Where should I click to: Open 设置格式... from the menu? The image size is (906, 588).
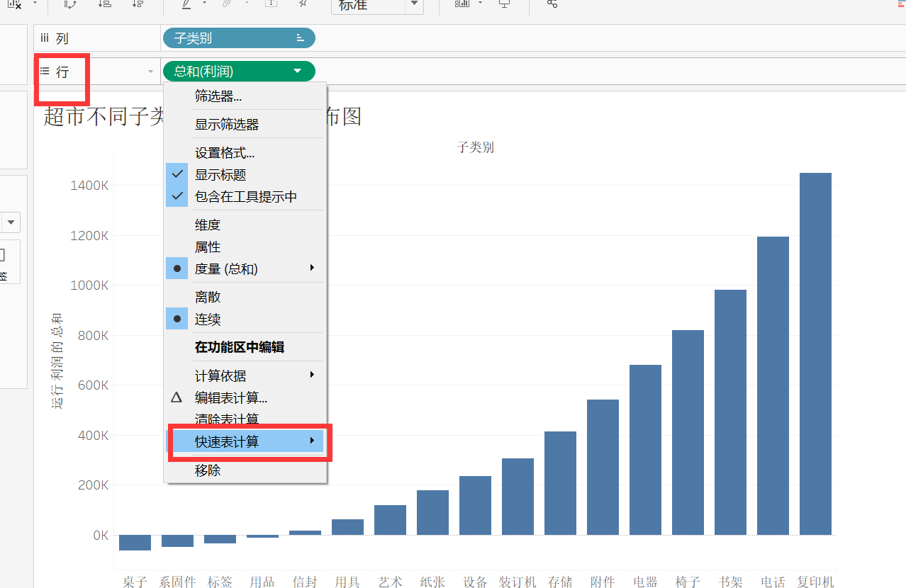pos(245,152)
